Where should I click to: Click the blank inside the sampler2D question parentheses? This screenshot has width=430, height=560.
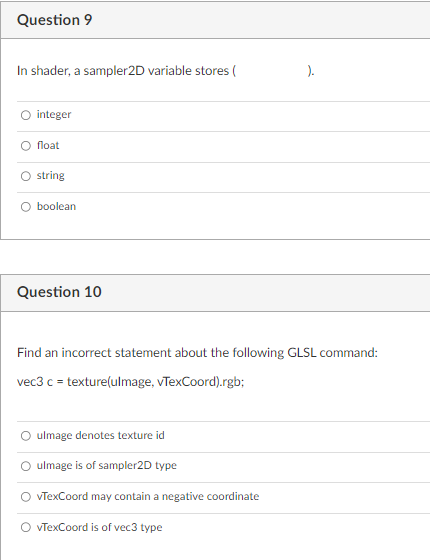point(271,71)
